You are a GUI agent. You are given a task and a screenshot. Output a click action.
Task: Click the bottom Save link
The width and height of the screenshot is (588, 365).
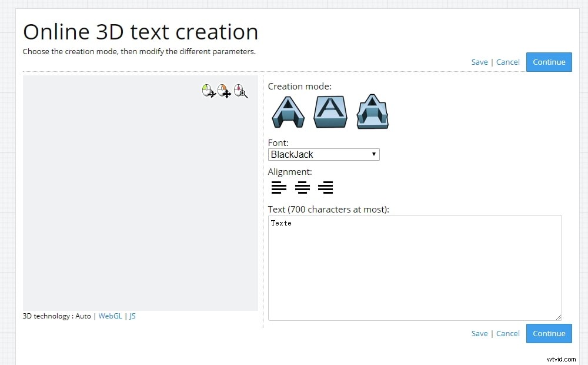click(x=479, y=333)
